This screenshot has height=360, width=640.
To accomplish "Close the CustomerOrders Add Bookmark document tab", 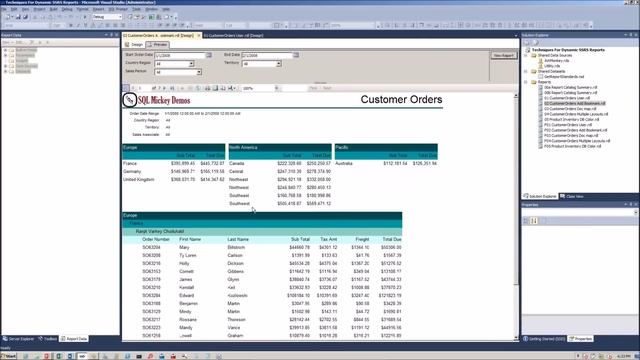I will [199, 36].
